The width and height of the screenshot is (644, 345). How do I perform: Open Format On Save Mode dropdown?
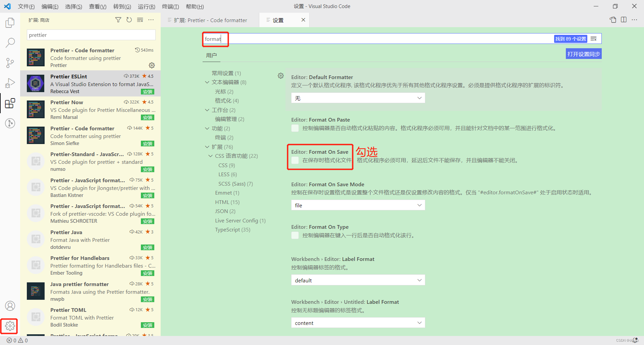tap(358, 205)
